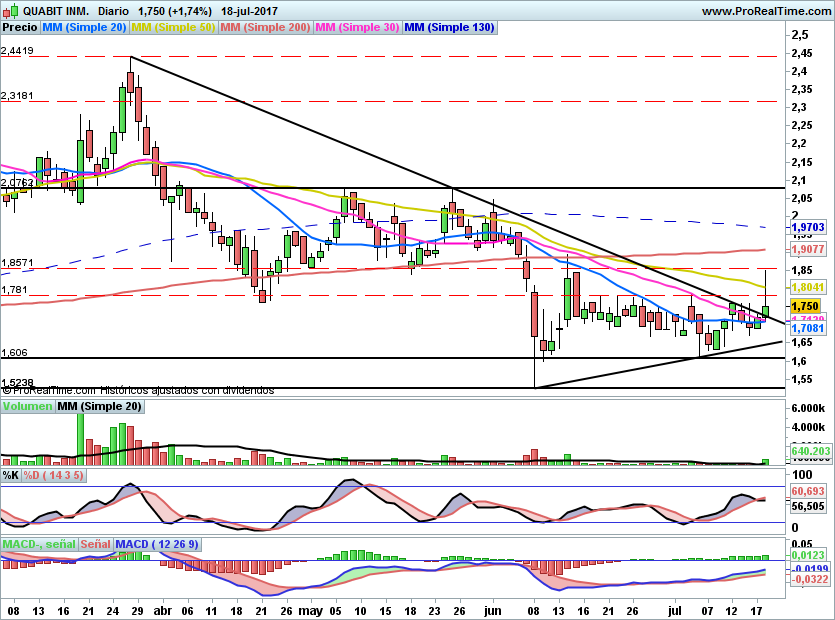Screen dimensions: 835x620
Task: Select the green 640.203 volume value tag
Action: tap(810, 451)
